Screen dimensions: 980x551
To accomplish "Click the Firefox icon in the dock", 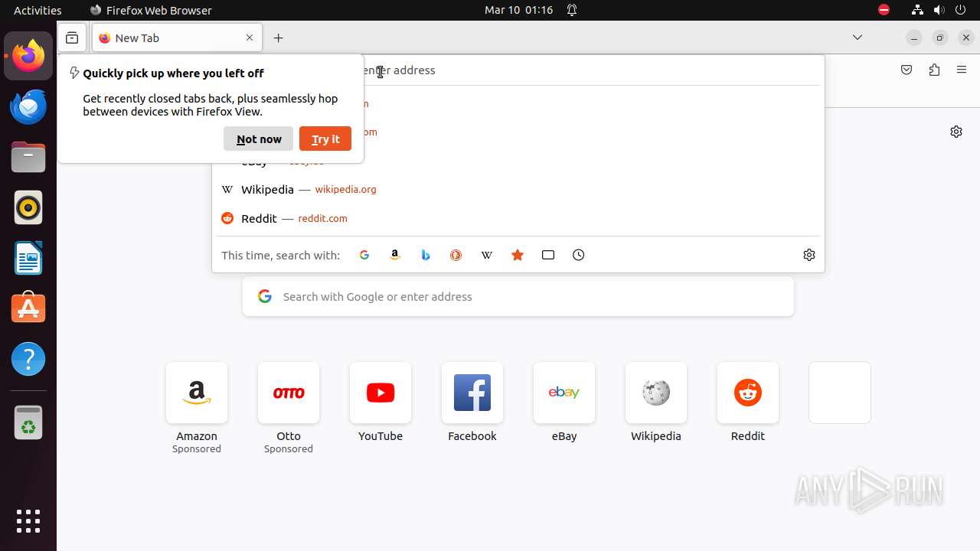I will point(28,56).
